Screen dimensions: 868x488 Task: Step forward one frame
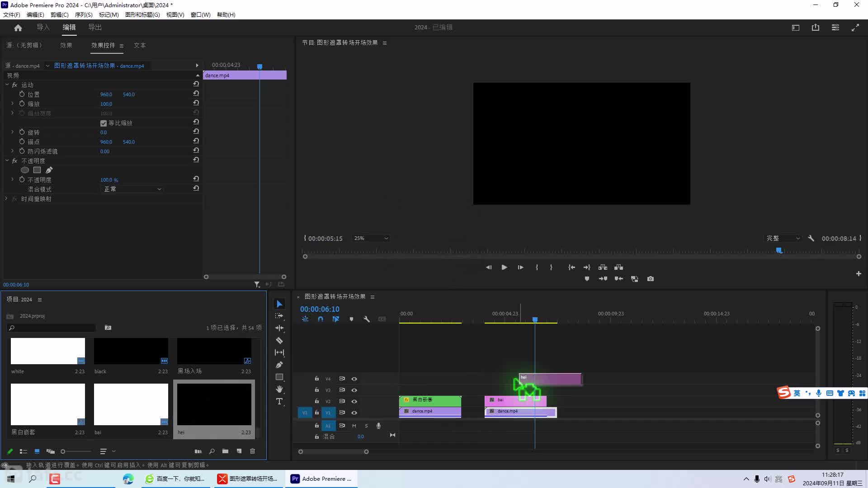[x=520, y=267]
